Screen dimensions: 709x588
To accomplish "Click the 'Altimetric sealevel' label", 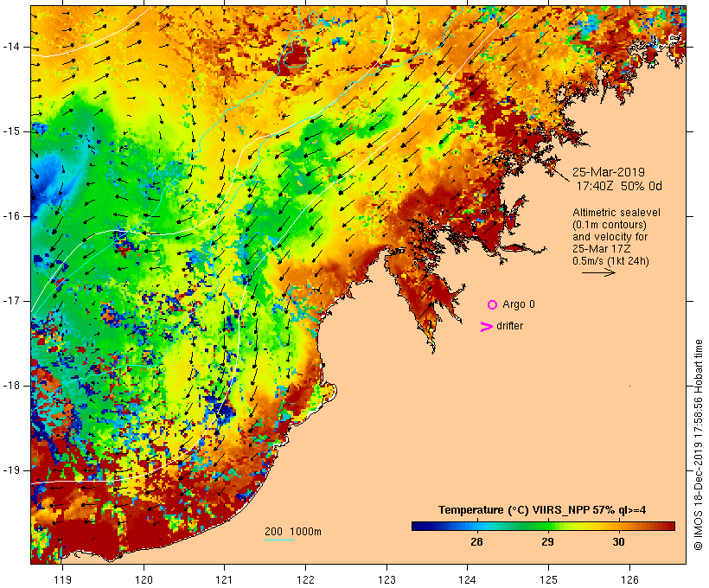I will click(x=616, y=213).
